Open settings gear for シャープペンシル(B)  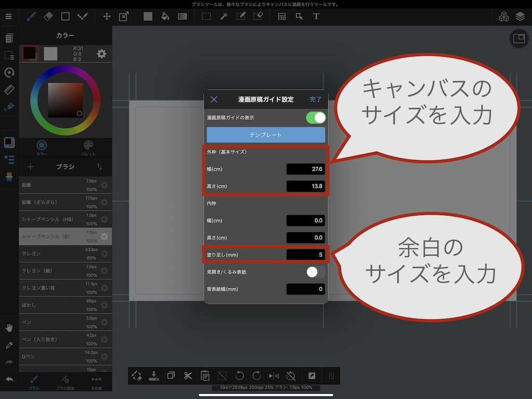coord(104,236)
